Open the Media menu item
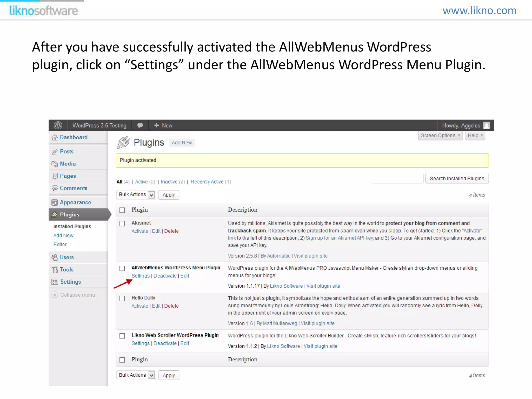 (68, 164)
